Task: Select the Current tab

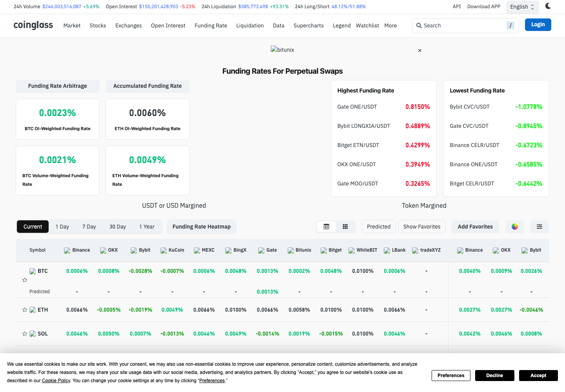Action: pyautogui.click(x=33, y=227)
